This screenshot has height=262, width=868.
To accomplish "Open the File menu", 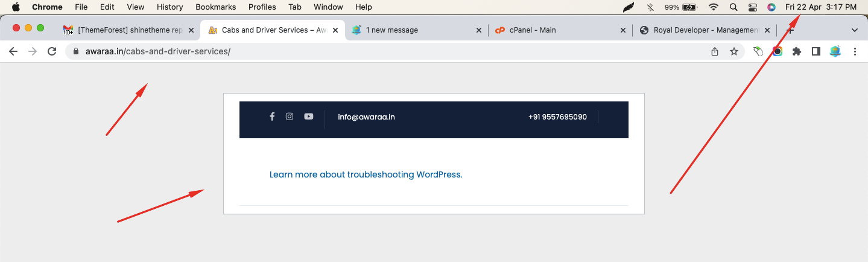I will tap(81, 7).
